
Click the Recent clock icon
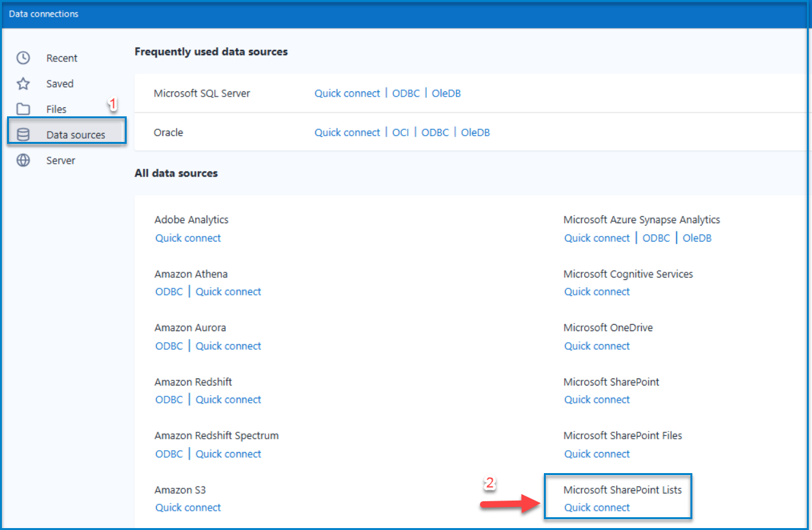(x=23, y=58)
